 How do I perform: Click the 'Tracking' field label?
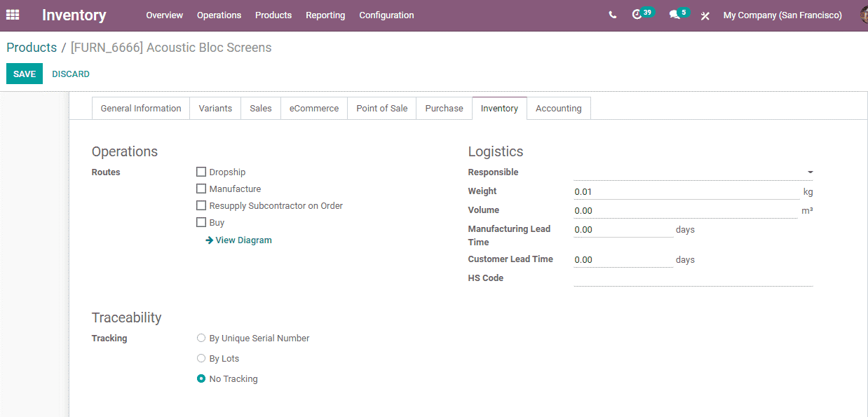pos(109,338)
